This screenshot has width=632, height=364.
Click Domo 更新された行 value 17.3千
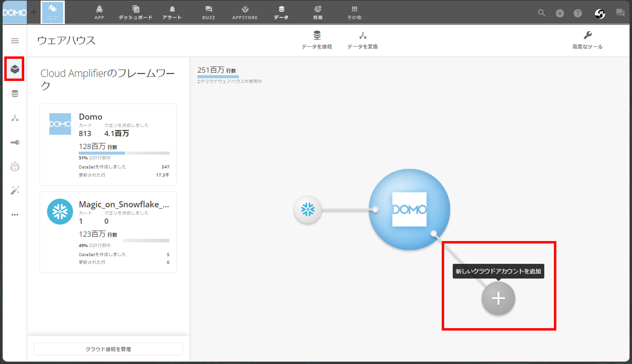[163, 175]
